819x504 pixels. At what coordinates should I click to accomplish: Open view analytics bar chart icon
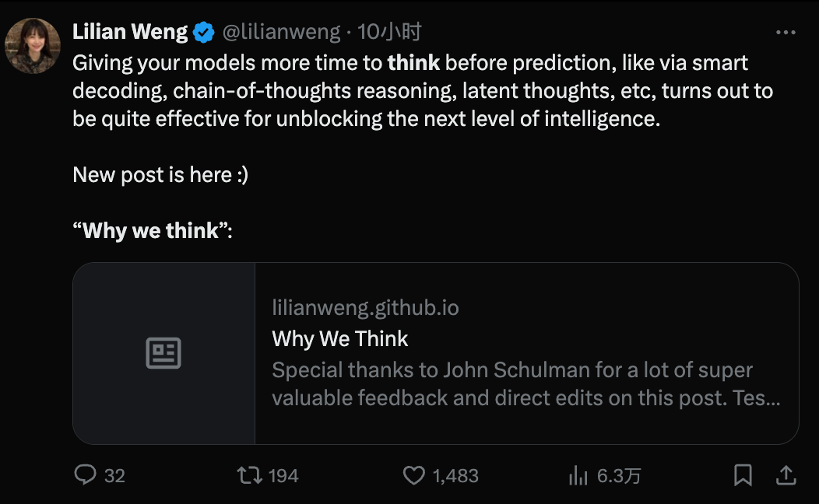(578, 474)
